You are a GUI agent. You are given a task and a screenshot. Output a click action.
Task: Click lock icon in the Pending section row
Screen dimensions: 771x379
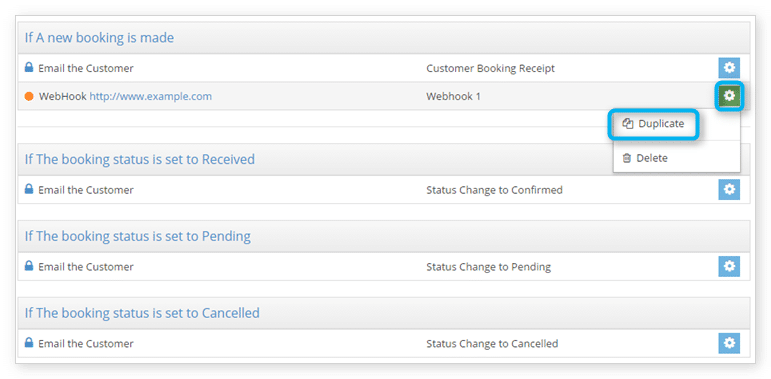pos(29,266)
